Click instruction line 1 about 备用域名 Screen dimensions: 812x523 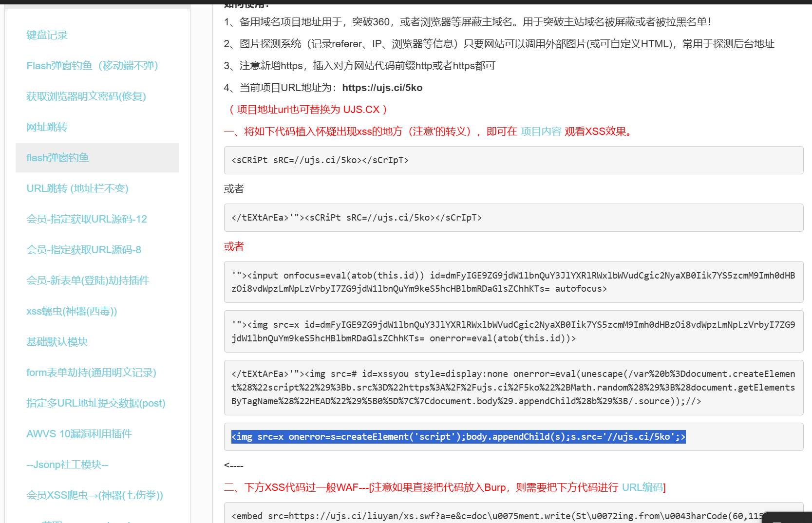tap(468, 22)
